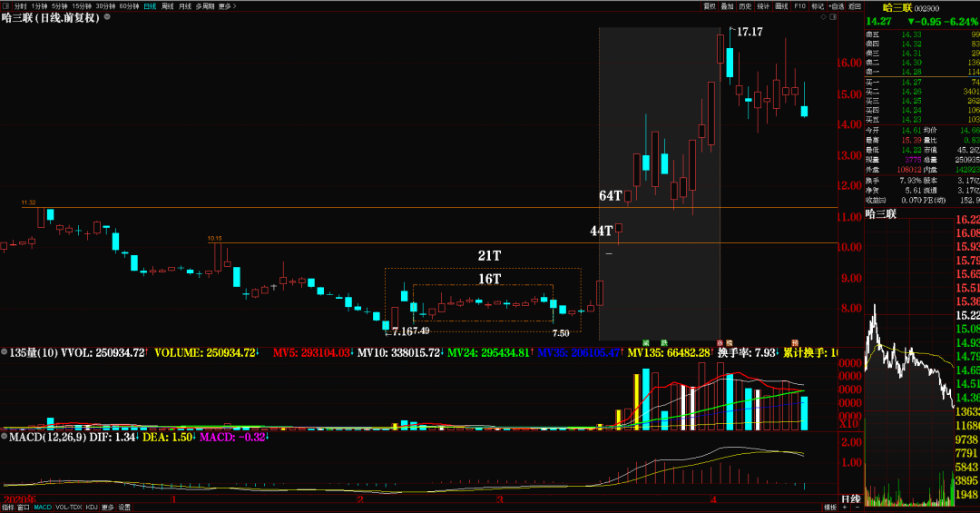The width and height of the screenshot is (980, 513).
Task: Select the 日线 daily chart tab
Action: tap(150, 6)
